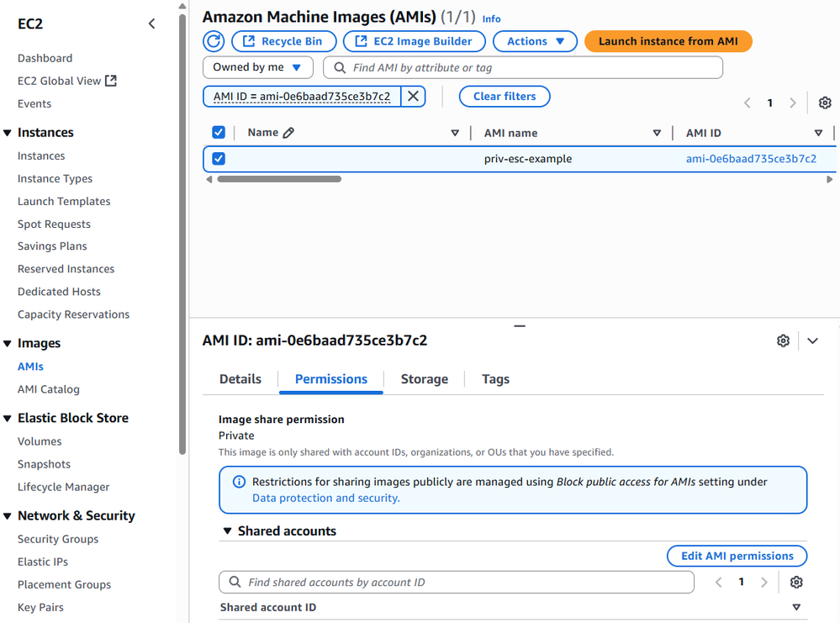Go to previous page of AMI list
This screenshot has height=623, width=840.
[748, 103]
